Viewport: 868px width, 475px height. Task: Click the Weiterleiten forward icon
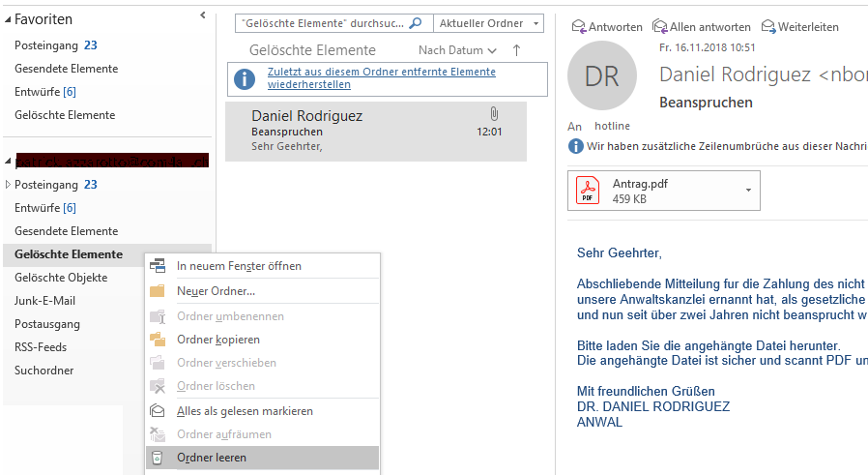pyautogui.click(x=768, y=26)
